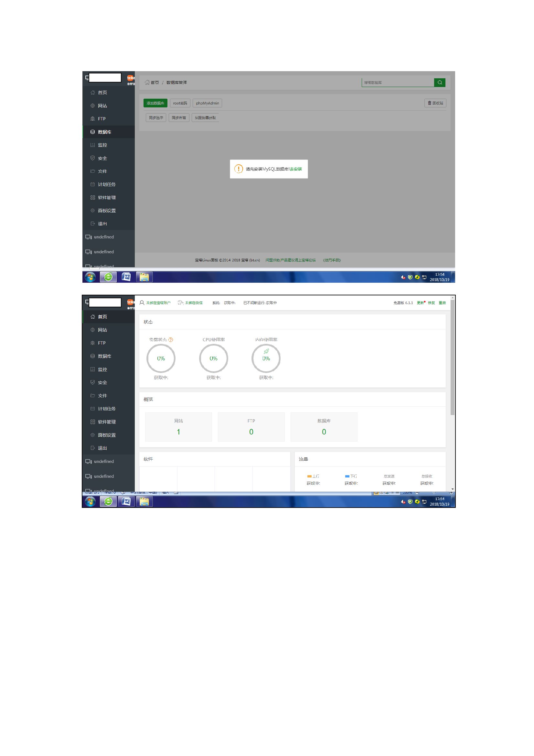Screen dimensions: 534x756
Task: Click the 更新 update link
Action: pyautogui.click(x=420, y=302)
